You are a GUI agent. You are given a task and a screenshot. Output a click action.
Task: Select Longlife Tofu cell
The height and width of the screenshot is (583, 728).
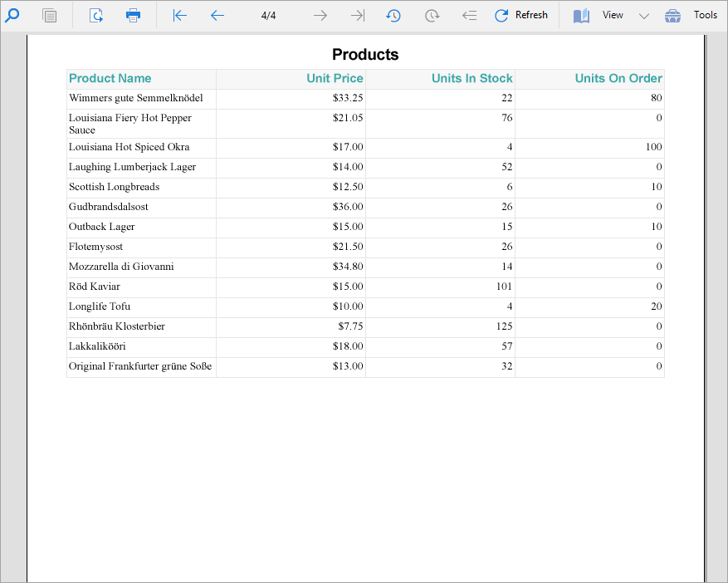point(142,308)
